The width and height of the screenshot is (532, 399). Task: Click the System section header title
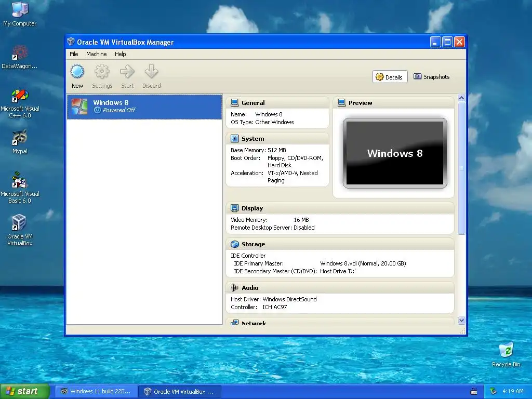pos(253,139)
